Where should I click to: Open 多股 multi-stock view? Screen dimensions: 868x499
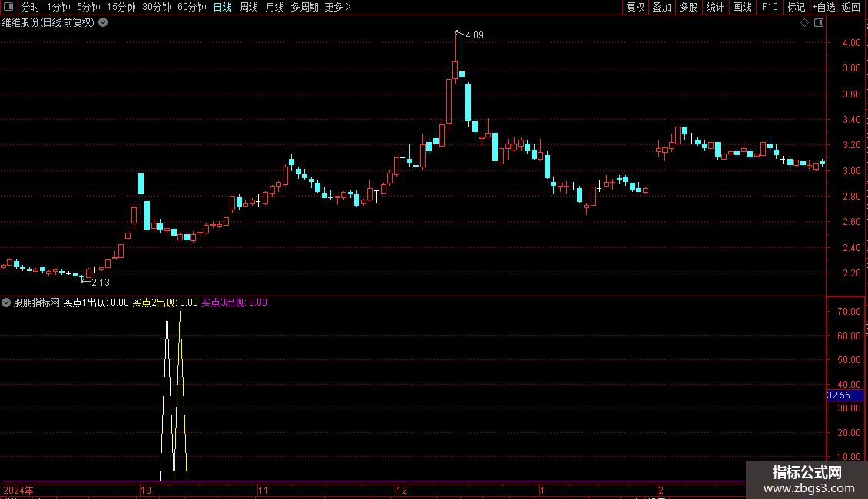(x=688, y=7)
